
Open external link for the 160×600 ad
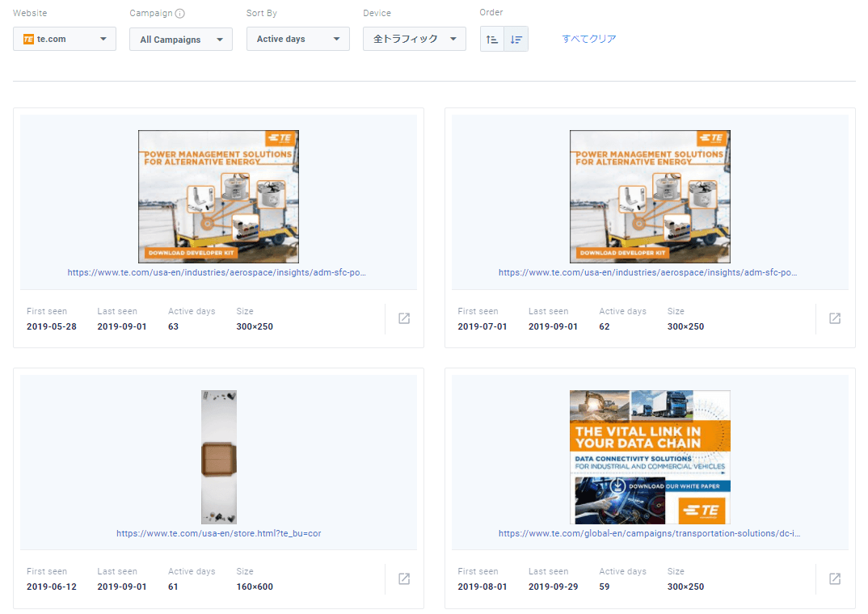click(404, 578)
